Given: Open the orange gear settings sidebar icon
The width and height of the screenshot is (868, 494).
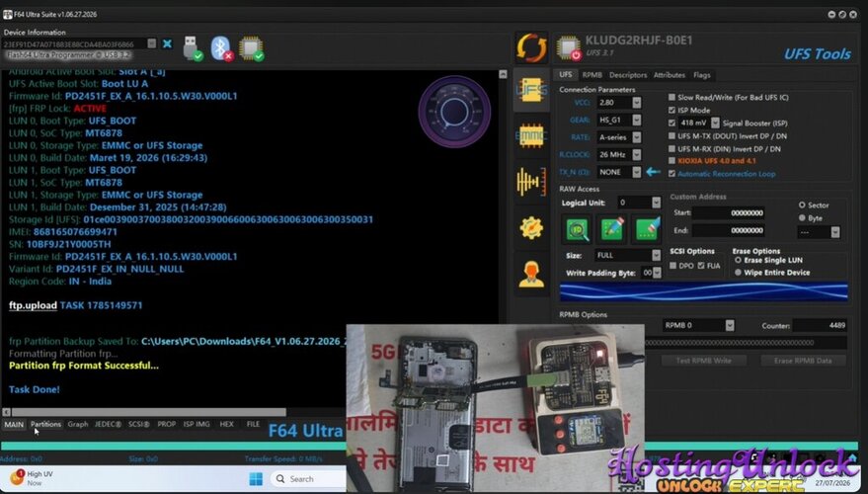Looking at the screenshot, I should coord(531,227).
